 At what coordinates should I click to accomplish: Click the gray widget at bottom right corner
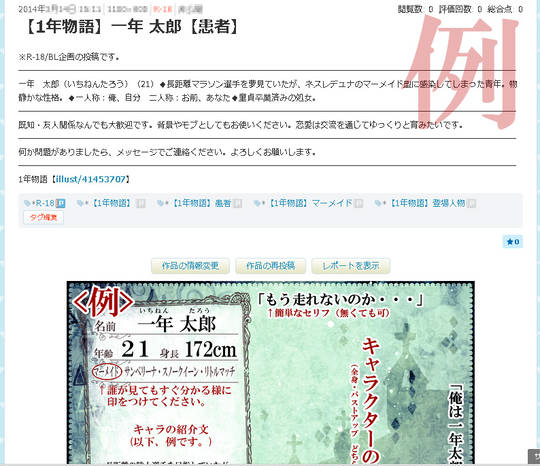tap(534, 456)
